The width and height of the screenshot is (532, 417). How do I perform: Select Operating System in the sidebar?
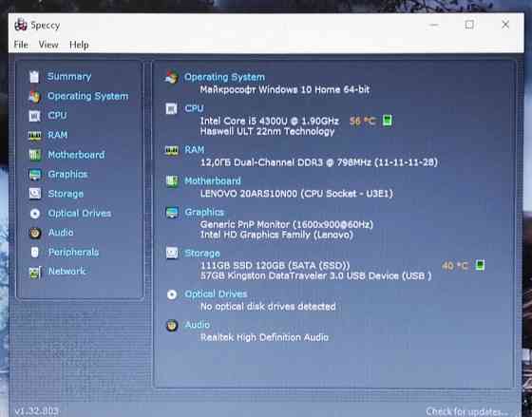(x=87, y=96)
